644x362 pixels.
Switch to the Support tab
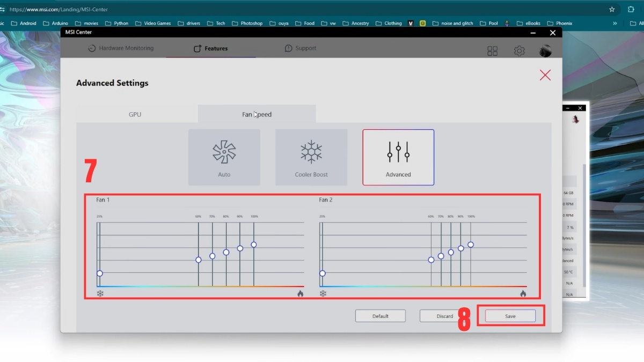tap(301, 48)
